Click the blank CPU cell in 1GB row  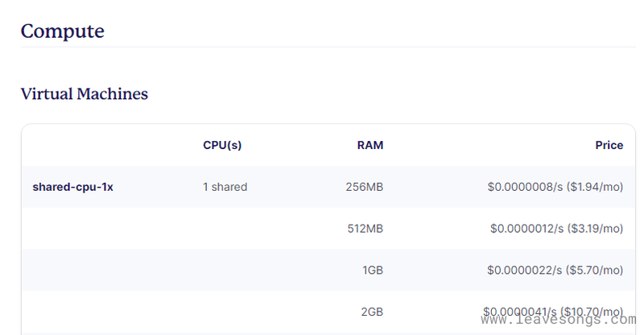point(225,271)
